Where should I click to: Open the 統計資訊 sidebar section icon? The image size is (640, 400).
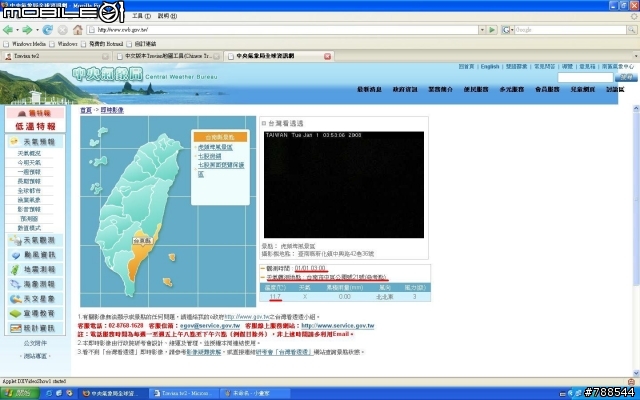[16, 329]
